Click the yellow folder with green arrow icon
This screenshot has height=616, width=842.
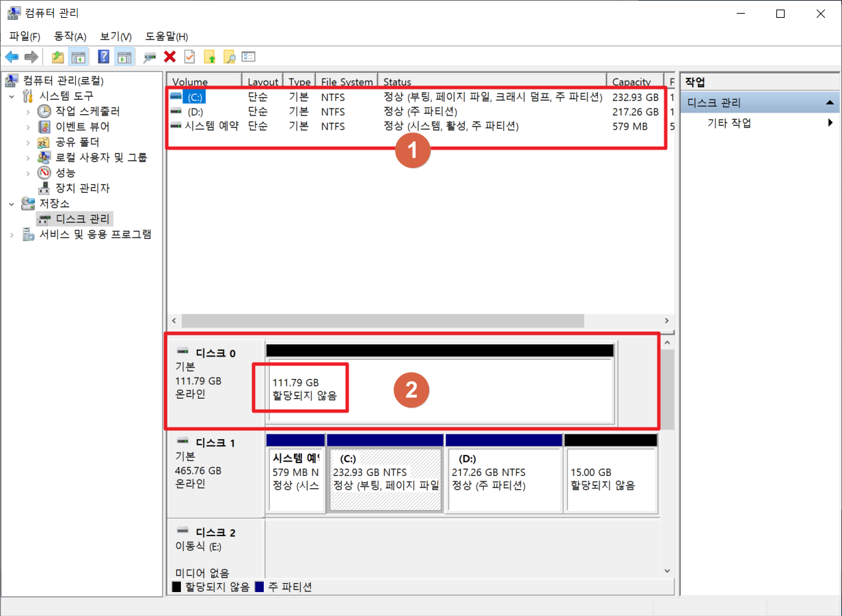209,57
